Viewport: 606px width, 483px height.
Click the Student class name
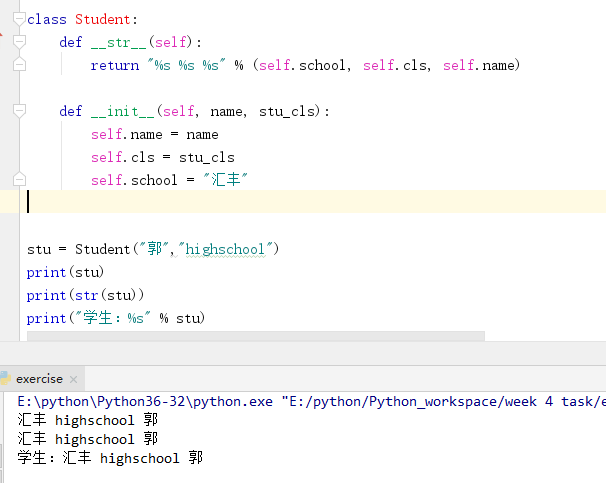[102, 19]
